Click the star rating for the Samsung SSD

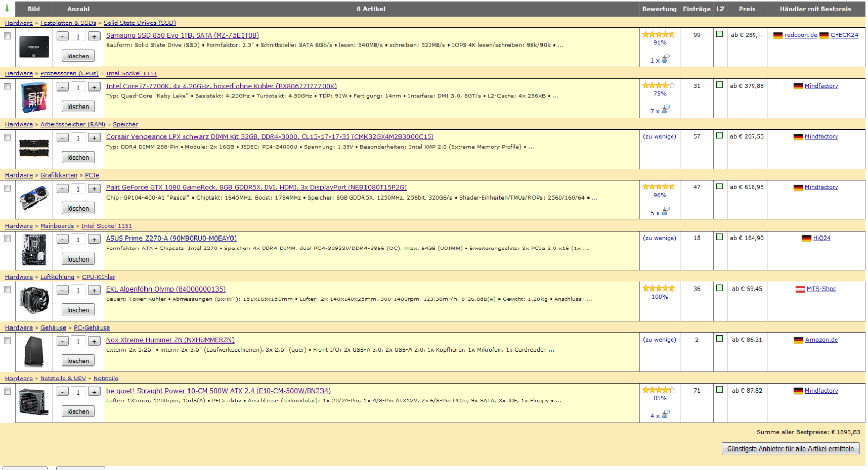[659, 34]
